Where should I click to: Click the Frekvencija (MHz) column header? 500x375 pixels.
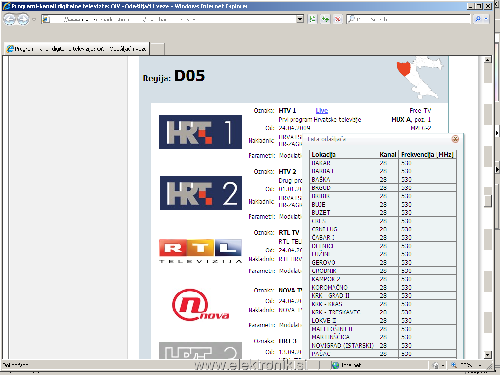pos(427,155)
